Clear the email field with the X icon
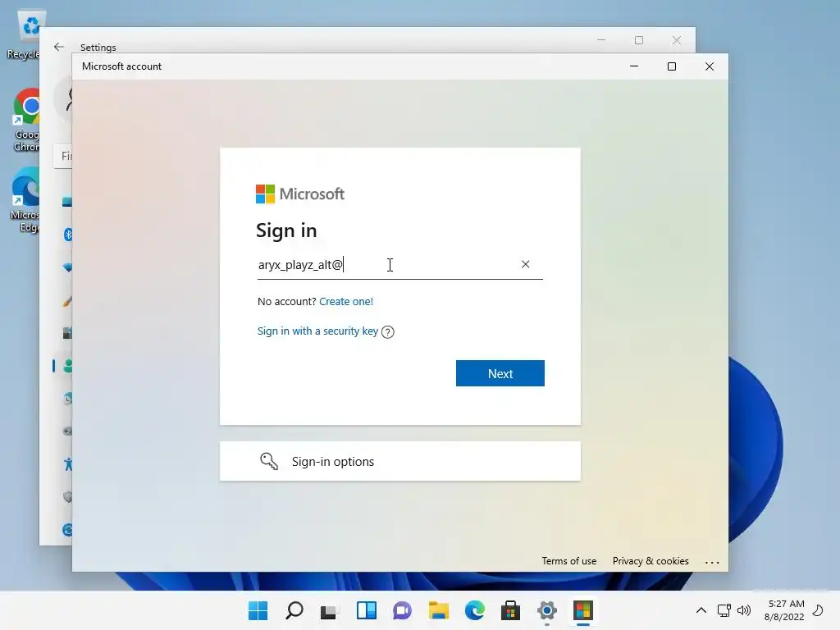840x630 pixels. (x=526, y=264)
